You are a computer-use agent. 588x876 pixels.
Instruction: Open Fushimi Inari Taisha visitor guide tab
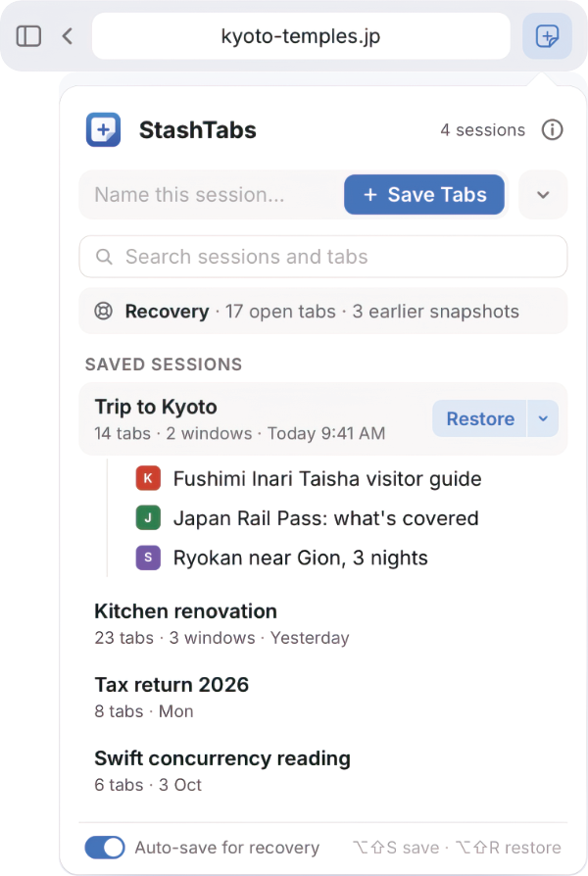pos(327,479)
